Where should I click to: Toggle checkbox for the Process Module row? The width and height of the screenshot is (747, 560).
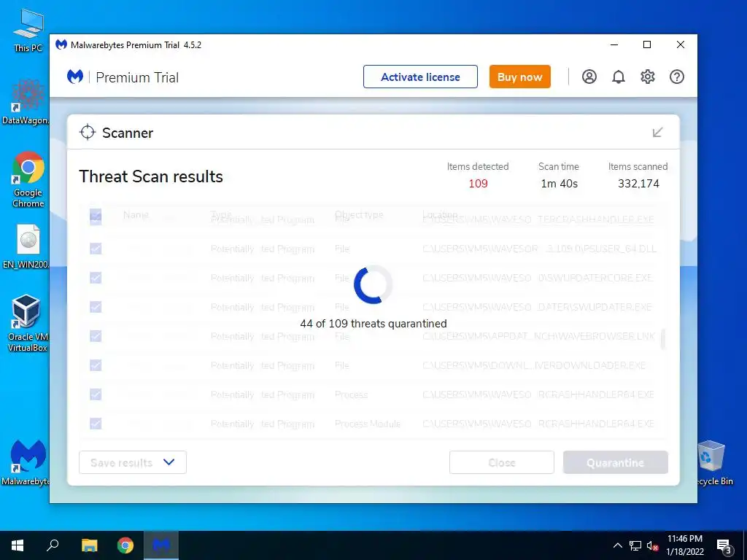coord(96,424)
